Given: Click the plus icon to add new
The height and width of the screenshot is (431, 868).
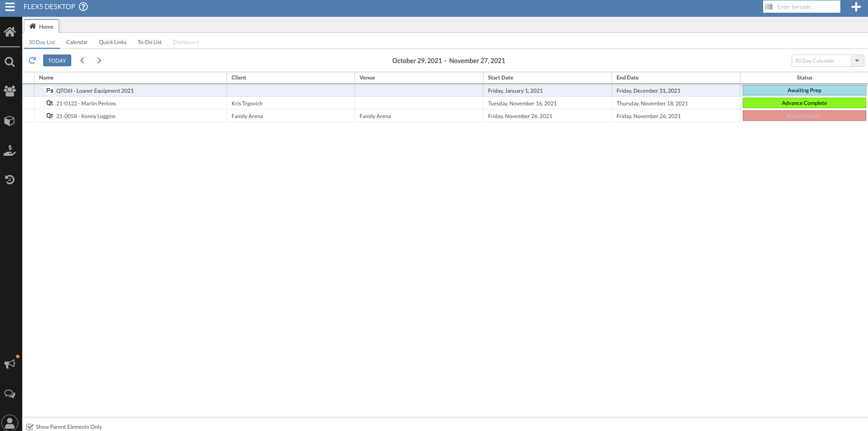Looking at the screenshot, I should pyautogui.click(x=856, y=7).
